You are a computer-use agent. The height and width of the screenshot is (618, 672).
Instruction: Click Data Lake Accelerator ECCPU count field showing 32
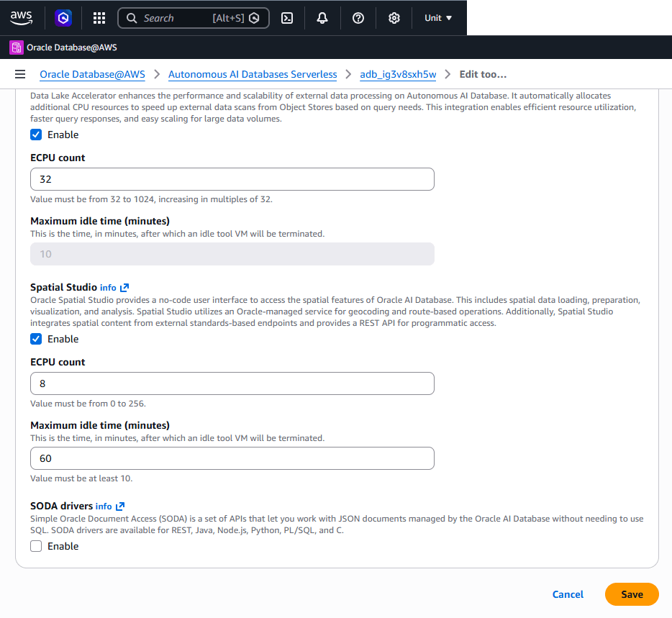click(232, 179)
